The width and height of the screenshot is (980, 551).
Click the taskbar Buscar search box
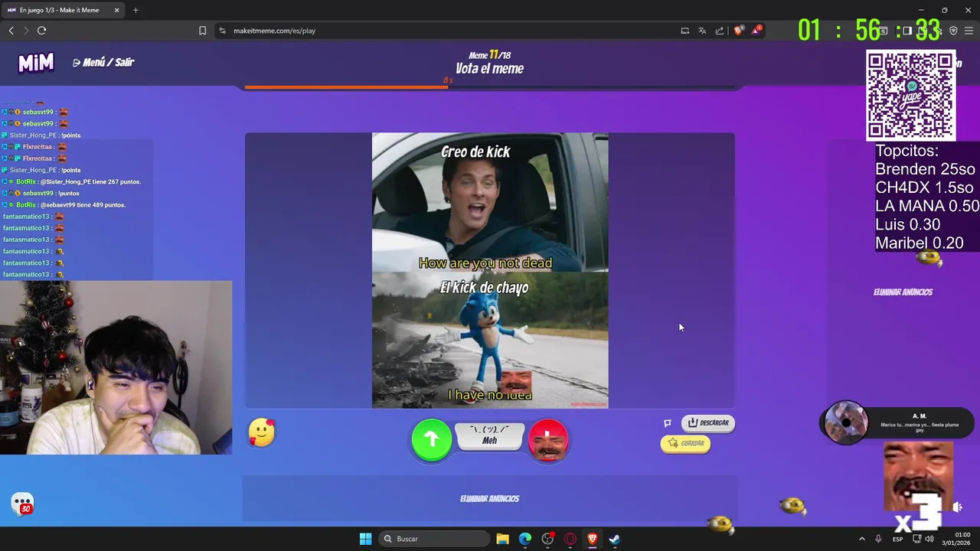(434, 539)
